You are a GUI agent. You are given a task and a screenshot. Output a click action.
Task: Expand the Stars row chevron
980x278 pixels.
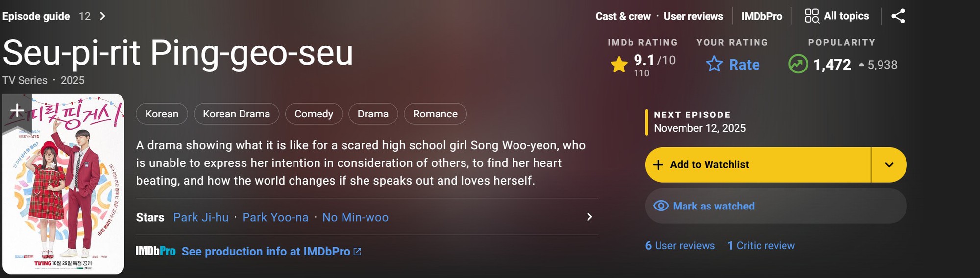click(x=589, y=217)
